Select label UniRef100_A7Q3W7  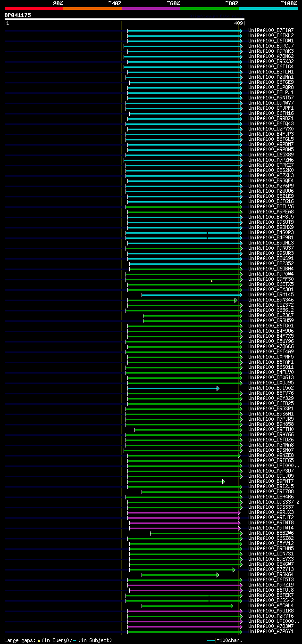tap(271, 626)
